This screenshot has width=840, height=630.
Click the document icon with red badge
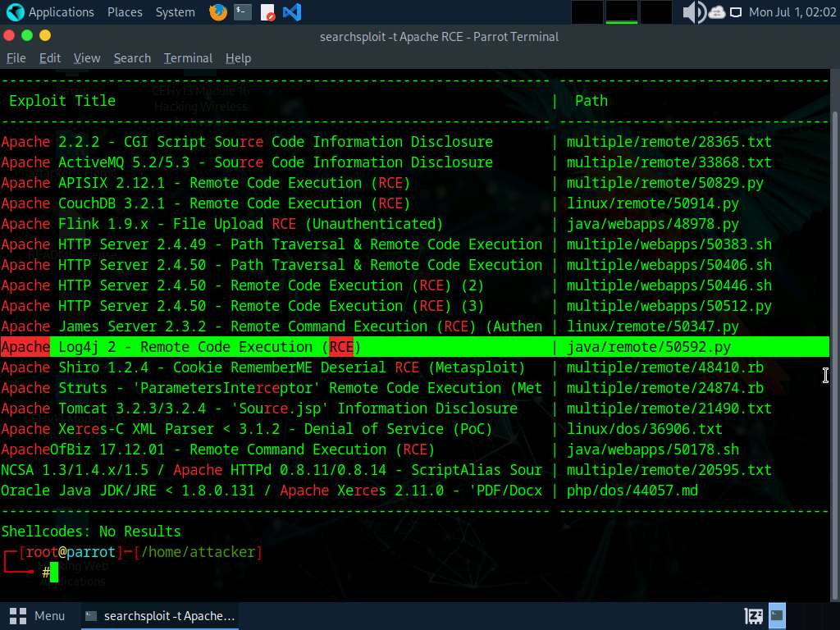pos(267,12)
